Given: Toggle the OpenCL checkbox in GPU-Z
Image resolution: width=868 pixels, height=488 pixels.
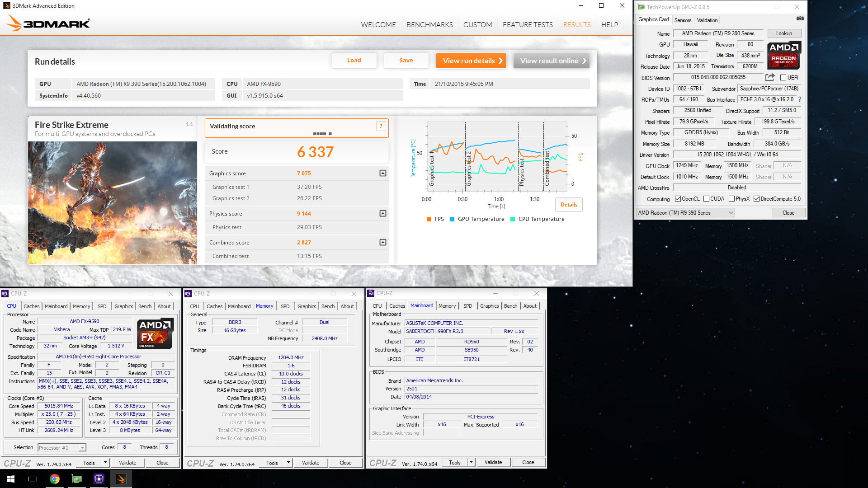Looking at the screenshot, I should pyautogui.click(x=678, y=199).
